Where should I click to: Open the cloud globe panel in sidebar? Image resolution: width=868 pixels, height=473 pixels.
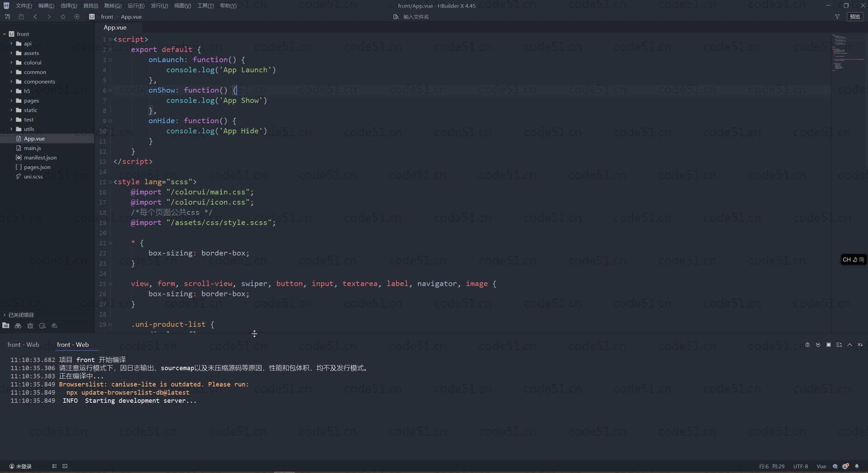pyautogui.click(x=55, y=326)
